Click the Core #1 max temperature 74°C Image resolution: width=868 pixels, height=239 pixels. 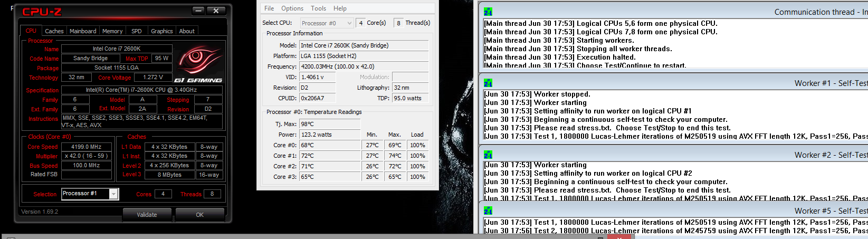point(395,156)
